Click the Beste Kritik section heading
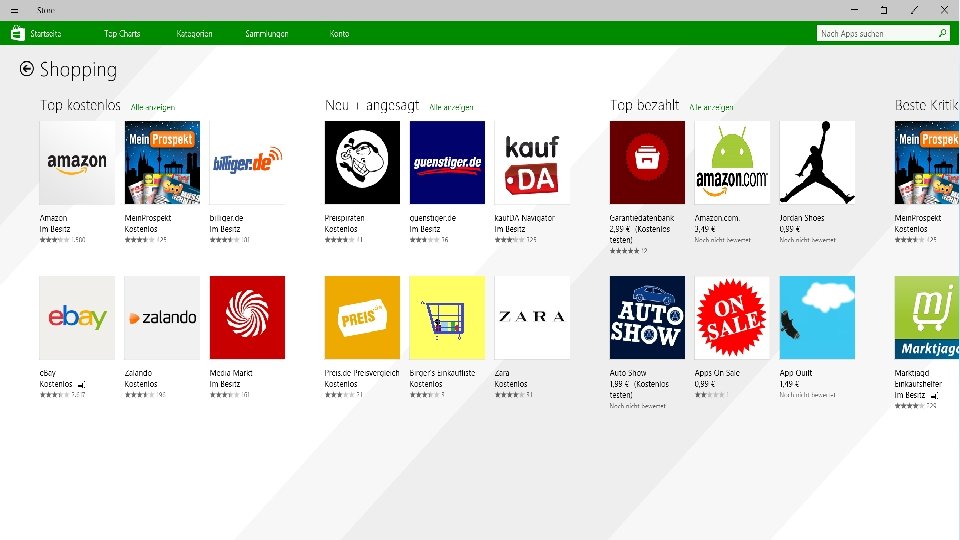960x540 pixels. [927, 105]
